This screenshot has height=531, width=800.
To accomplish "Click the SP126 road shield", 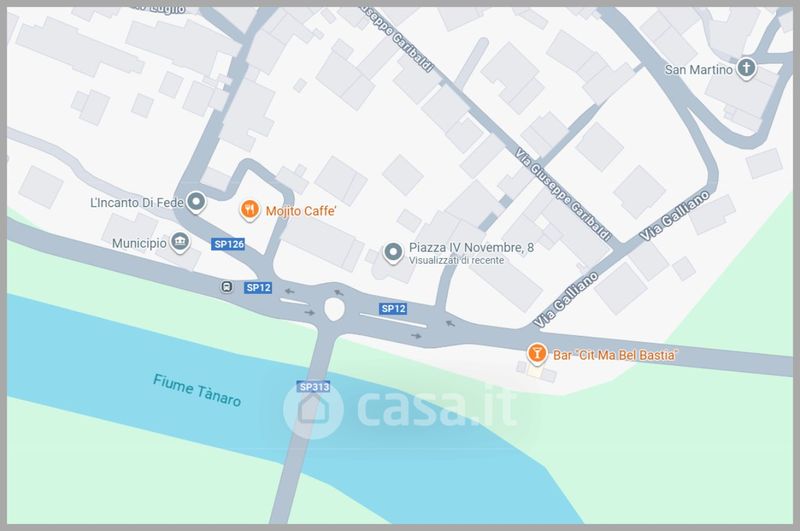I will (228, 244).
